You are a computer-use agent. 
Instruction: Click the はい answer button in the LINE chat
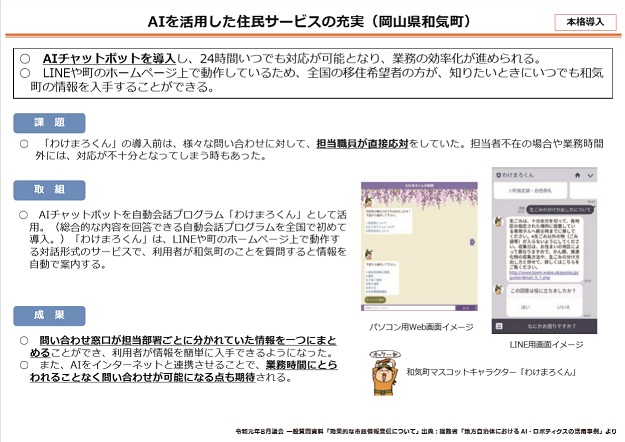526,307
